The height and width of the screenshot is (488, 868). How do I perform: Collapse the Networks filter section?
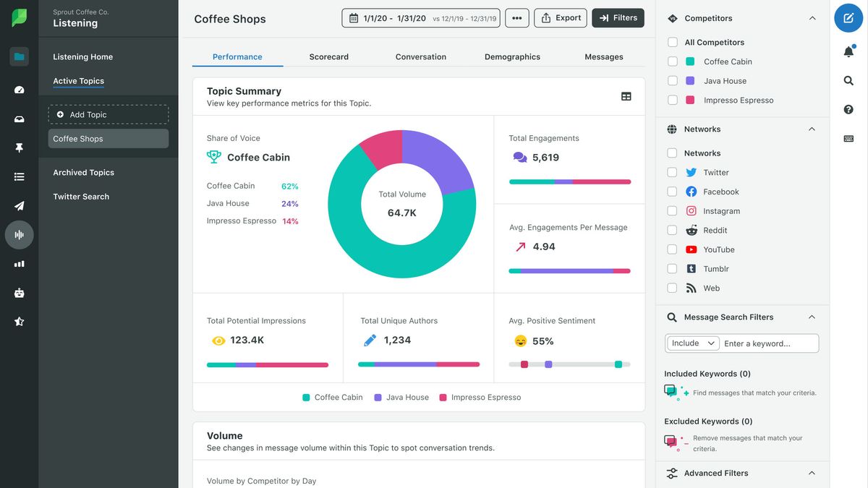click(x=811, y=129)
